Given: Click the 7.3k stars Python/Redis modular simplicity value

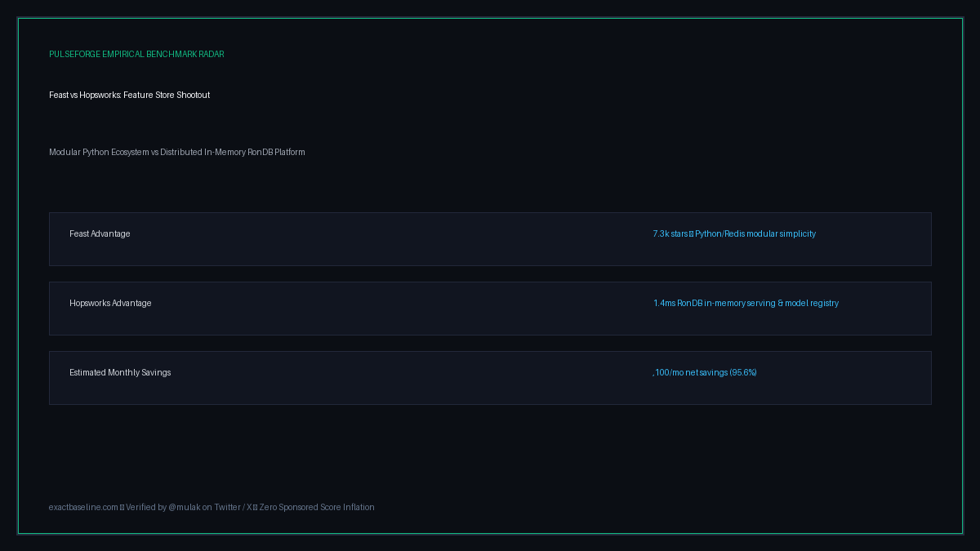Looking at the screenshot, I should pos(734,233).
